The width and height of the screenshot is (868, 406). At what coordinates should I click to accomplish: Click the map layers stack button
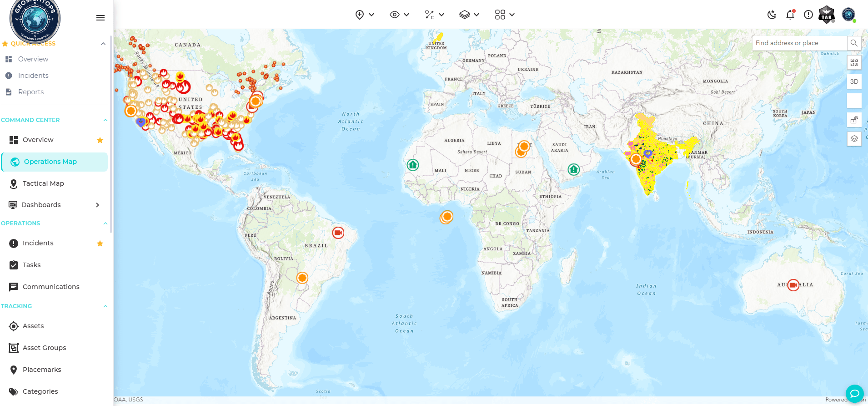(854, 139)
